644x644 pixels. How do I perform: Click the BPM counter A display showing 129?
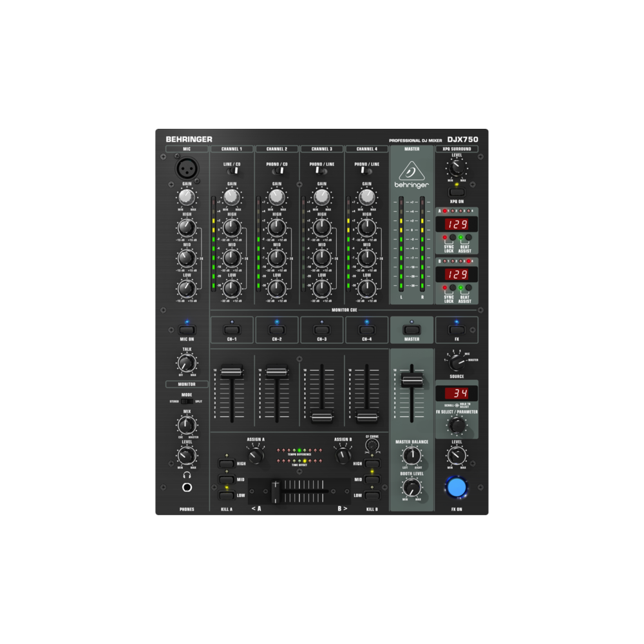[x=457, y=224]
